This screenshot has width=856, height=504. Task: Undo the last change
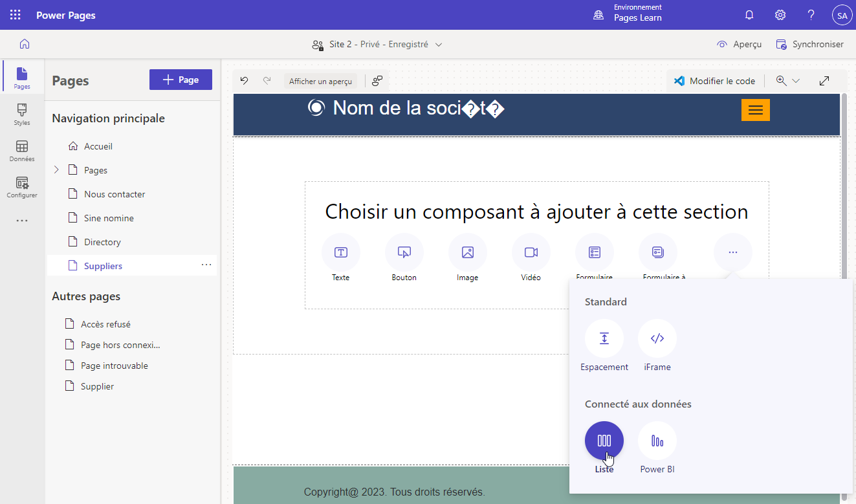tap(244, 81)
